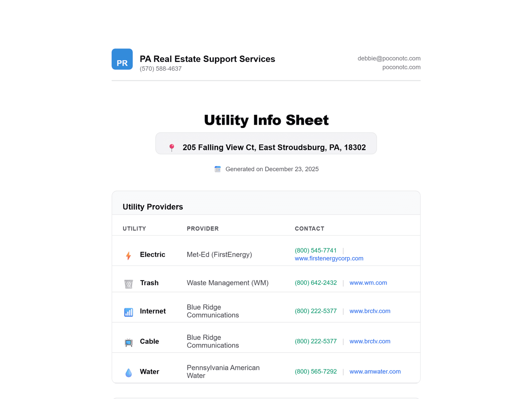Open the www.amwater.com link

(x=374, y=372)
